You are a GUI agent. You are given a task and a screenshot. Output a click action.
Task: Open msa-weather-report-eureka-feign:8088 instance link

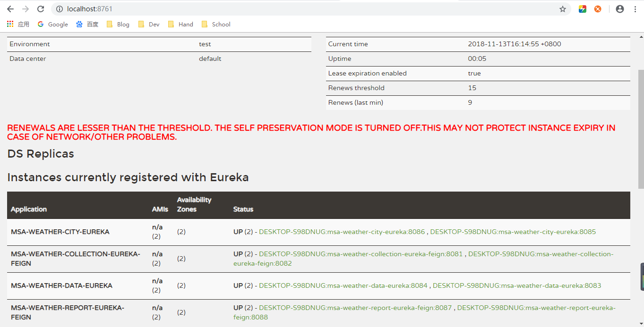[424, 312]
